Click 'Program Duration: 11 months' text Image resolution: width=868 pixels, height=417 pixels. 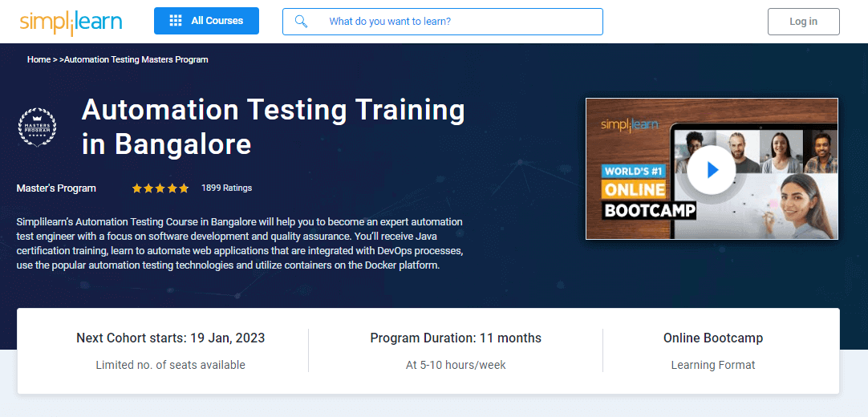(x=456, y=338)
